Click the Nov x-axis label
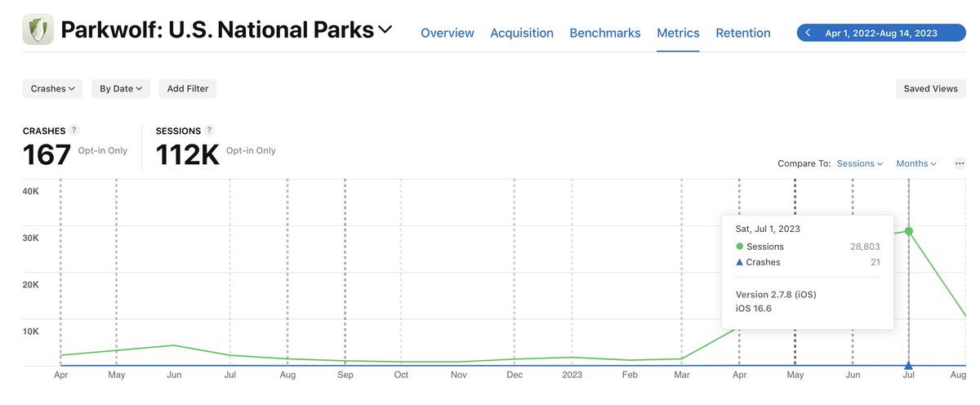 pyautogui.click(x=458, y=376)
